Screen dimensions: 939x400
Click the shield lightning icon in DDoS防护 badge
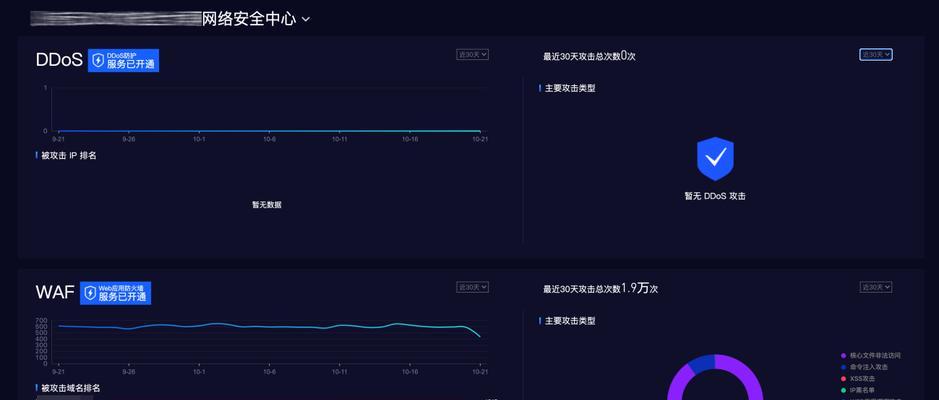98,60
